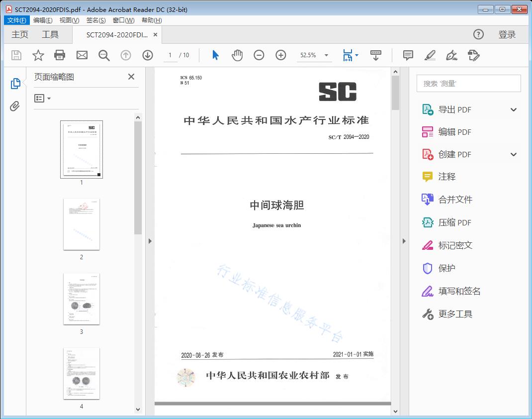
Task: Go to next page arrow
Action: coord(148,55)
